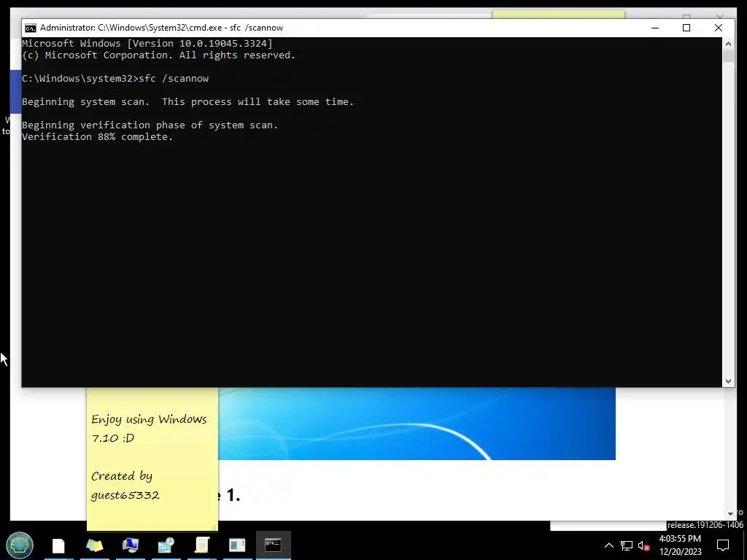Click the sticky note corner grip
This screenshot has height=560, width=747.
(x=214, y=526)
